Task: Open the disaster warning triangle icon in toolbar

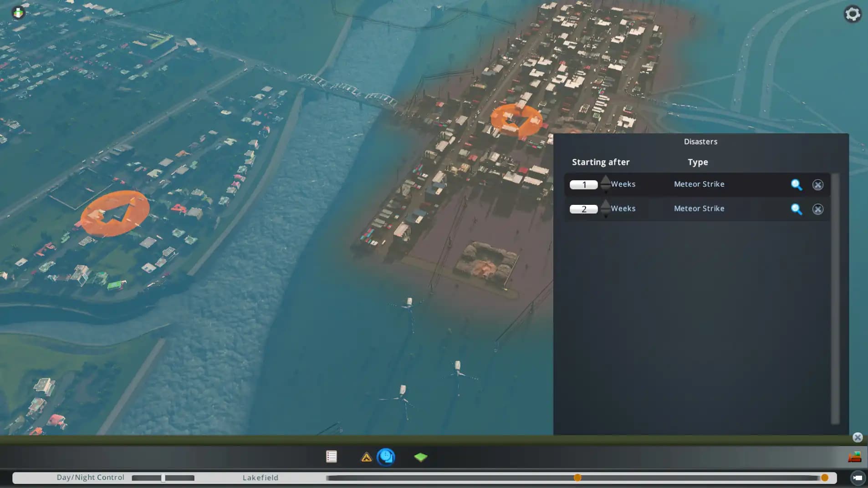Action: tap(367, 457)
